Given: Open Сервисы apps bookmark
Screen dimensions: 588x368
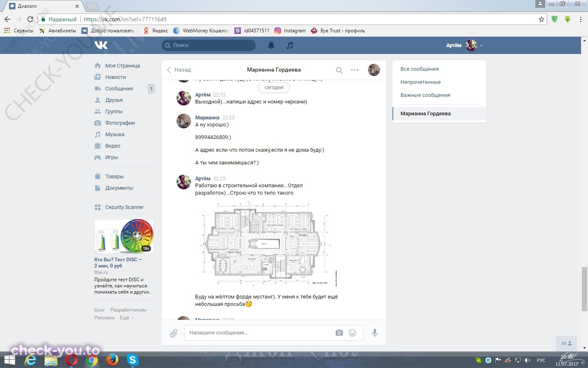Looking at the screenshot, I should point(19,31).
